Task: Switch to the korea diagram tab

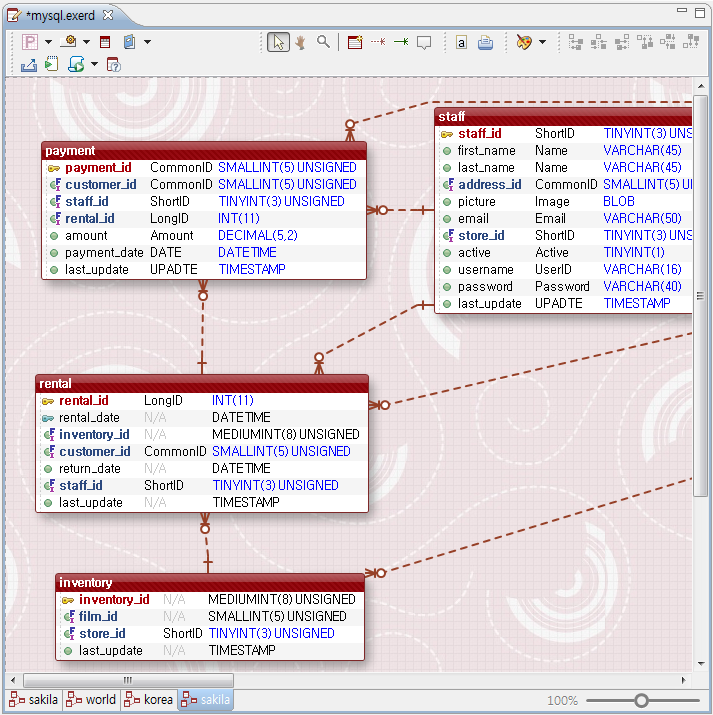Action: [150, 699]
